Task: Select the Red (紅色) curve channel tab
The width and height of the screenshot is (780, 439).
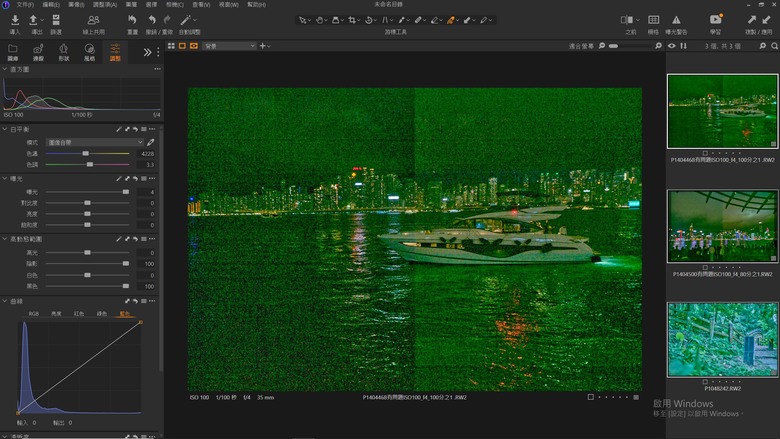Action: [79, 314]
